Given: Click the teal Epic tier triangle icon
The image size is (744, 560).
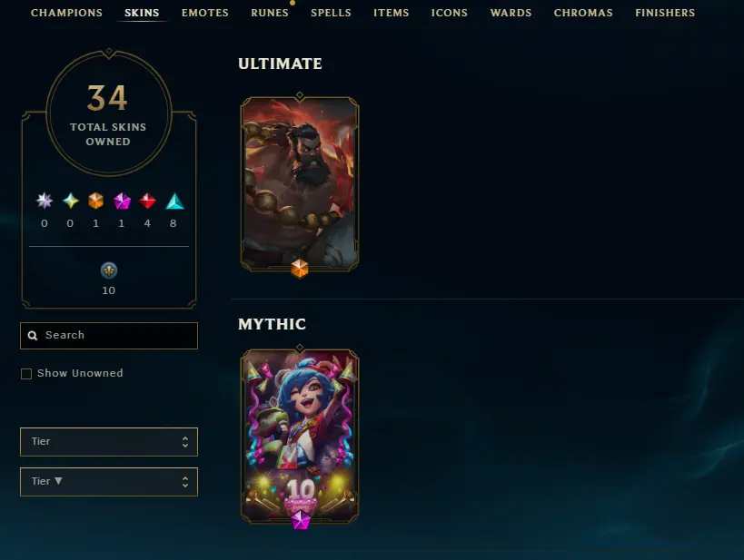Looking at the screenshot, I should pos(174,201).
